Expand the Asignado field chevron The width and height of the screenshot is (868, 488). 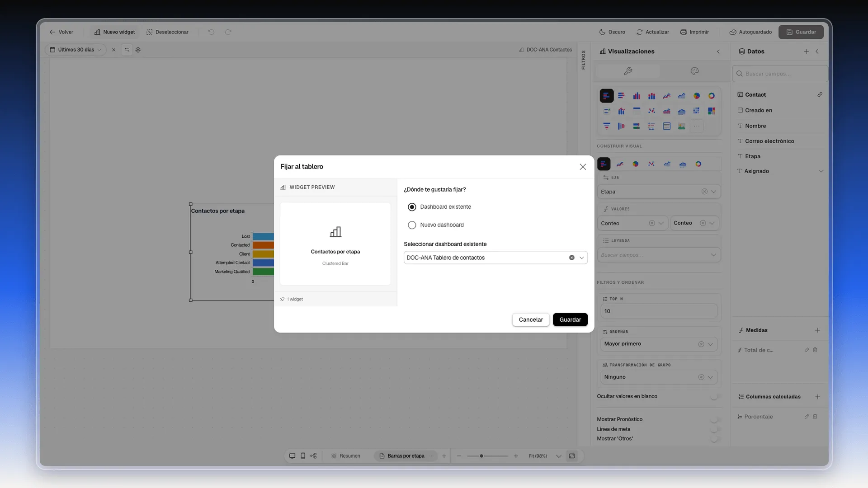click(x=821, y=171)
